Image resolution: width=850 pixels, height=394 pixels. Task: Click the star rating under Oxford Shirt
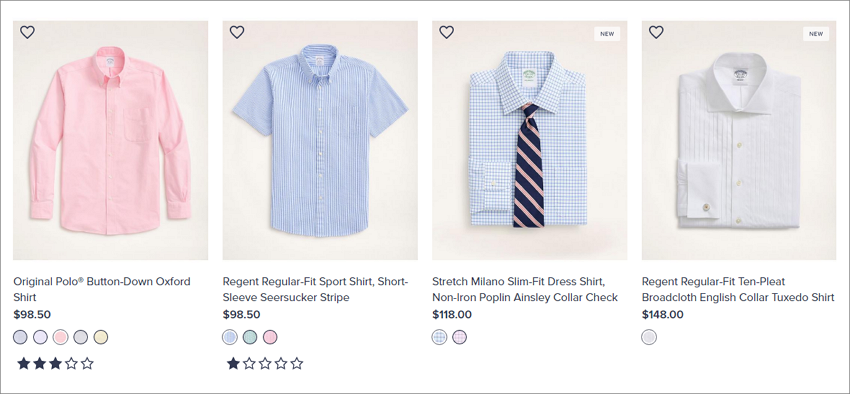[x=55, y=363]
